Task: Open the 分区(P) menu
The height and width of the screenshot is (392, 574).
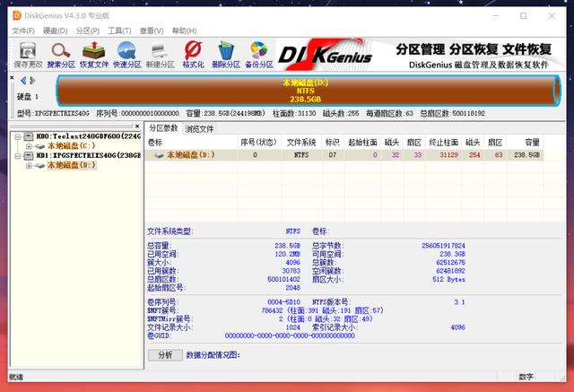Action: [x=88, y=30]
